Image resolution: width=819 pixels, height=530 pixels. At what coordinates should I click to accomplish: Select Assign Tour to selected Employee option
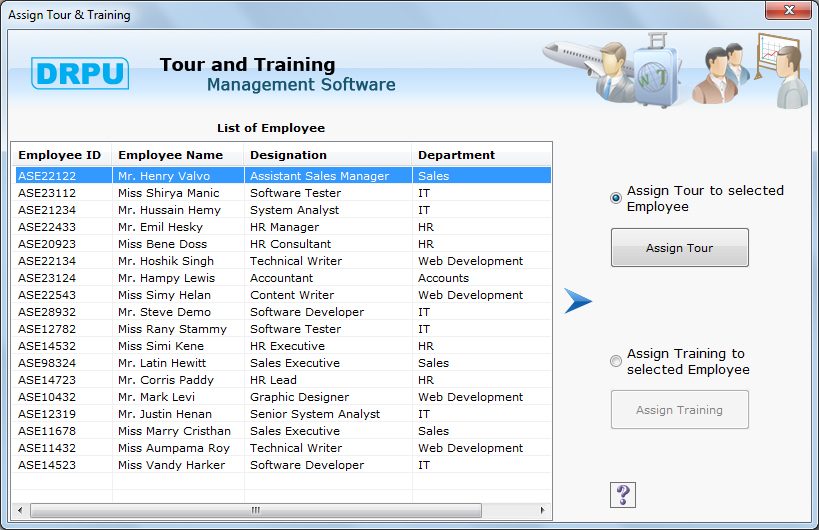(616, 198)
